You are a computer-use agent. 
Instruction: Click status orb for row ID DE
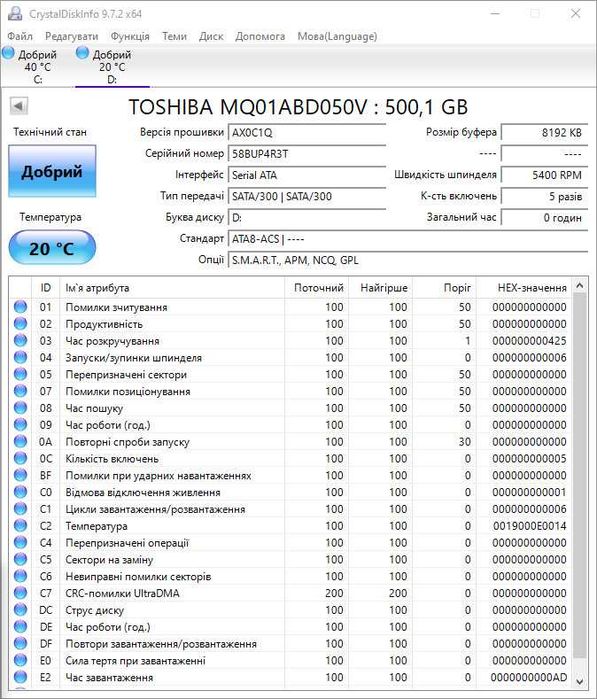coord(21,626)
